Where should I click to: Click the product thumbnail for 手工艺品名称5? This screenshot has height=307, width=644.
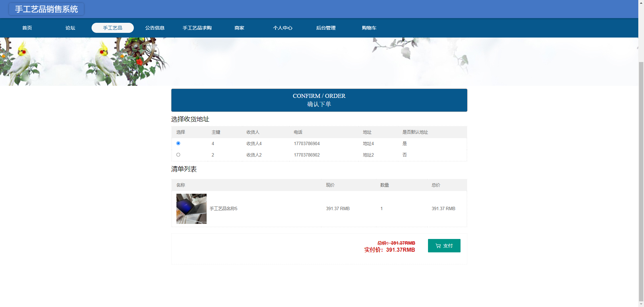point(191,209)
